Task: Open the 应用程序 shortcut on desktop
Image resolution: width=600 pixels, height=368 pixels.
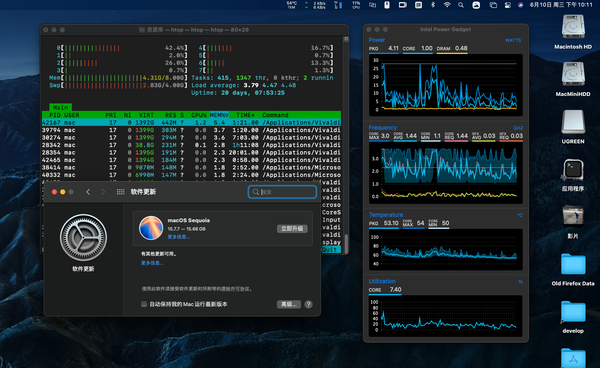Action: [x=573, y=169]
